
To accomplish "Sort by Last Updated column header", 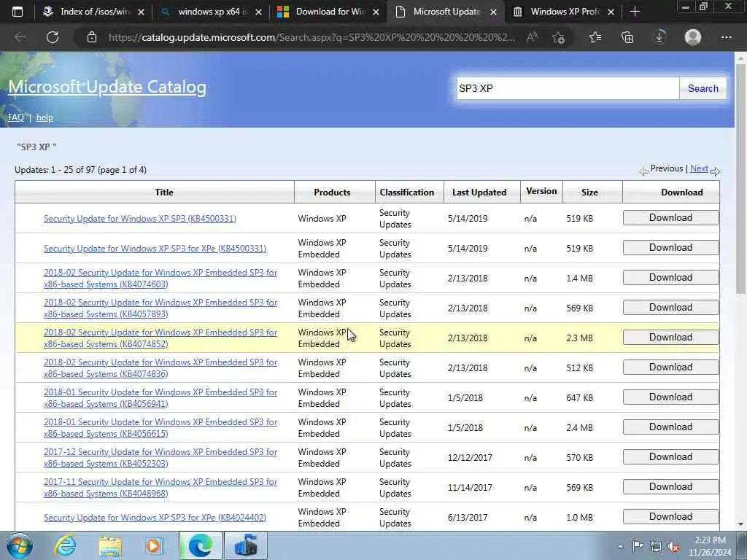I will pos(479,192).
